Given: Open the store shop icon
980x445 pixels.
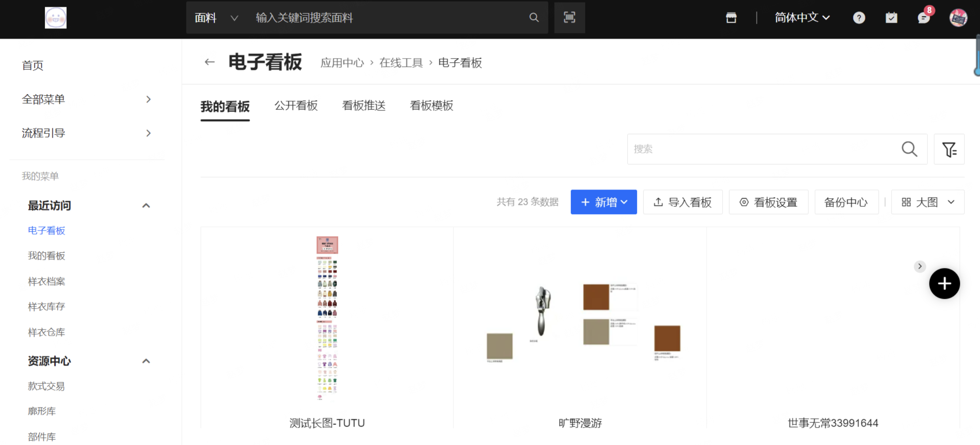Looking at the screenshot, I should pos(731,18).
